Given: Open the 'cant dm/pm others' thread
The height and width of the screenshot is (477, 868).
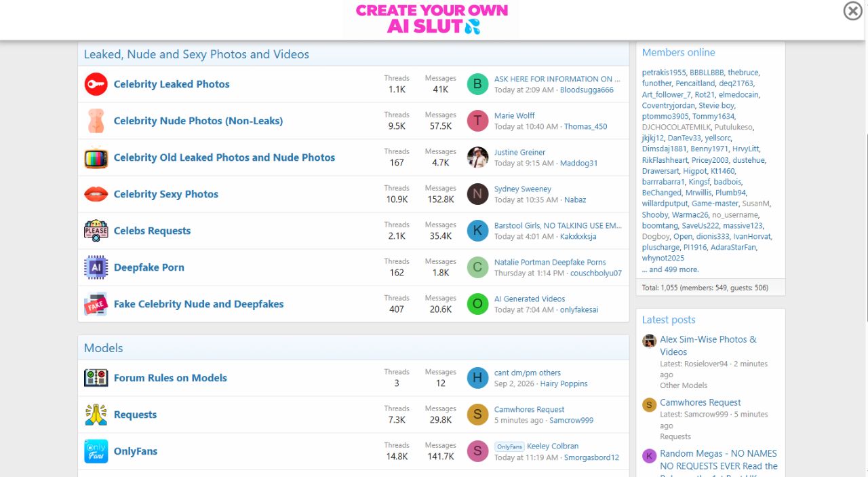Looking at the screenshot, I should tap(528, 373).
